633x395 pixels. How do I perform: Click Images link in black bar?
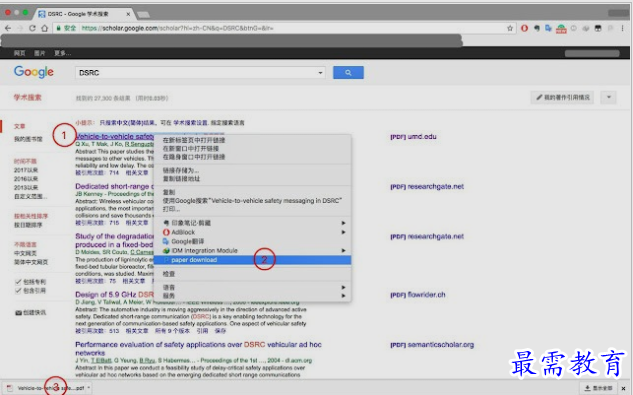pos(40,53)
